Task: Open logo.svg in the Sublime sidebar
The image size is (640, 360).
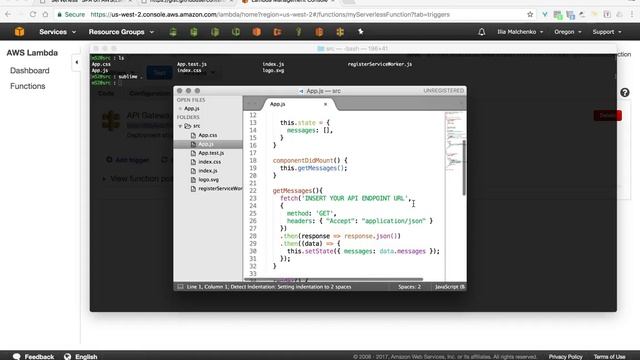Action: tap(209, 180)
